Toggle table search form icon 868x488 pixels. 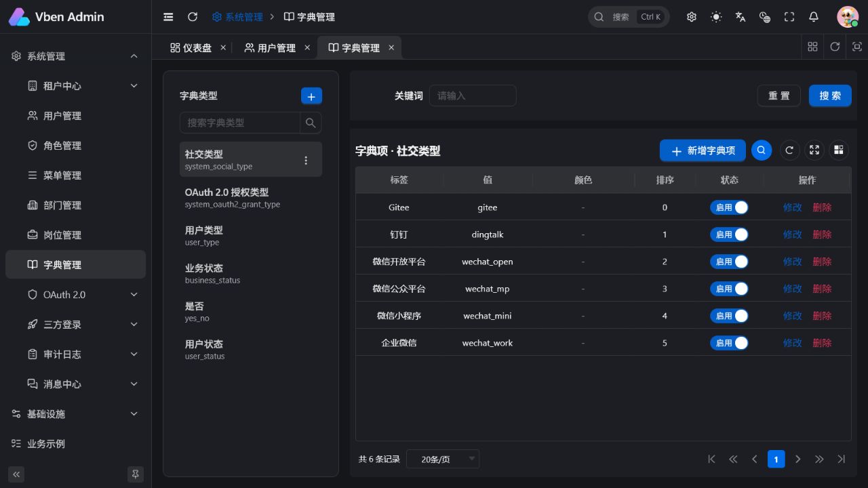point(762,150)
